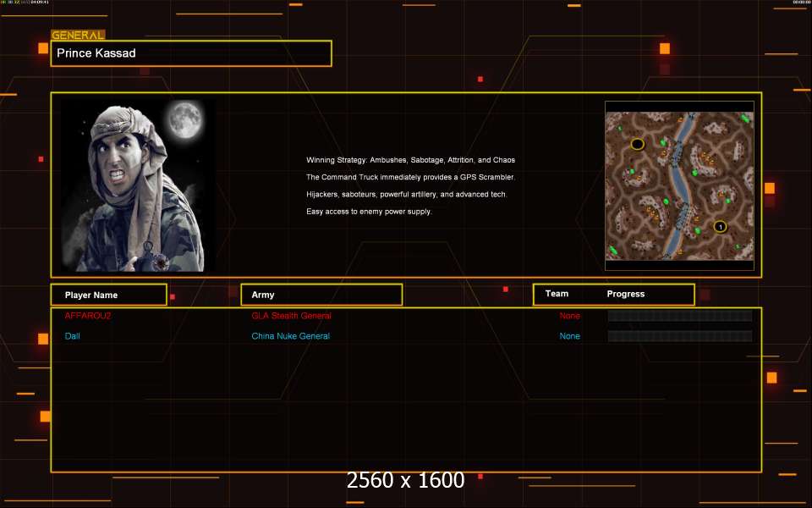Screen dimensions: 812x508
Task: Click the GENERAL label tag
Action: (78, 36)
